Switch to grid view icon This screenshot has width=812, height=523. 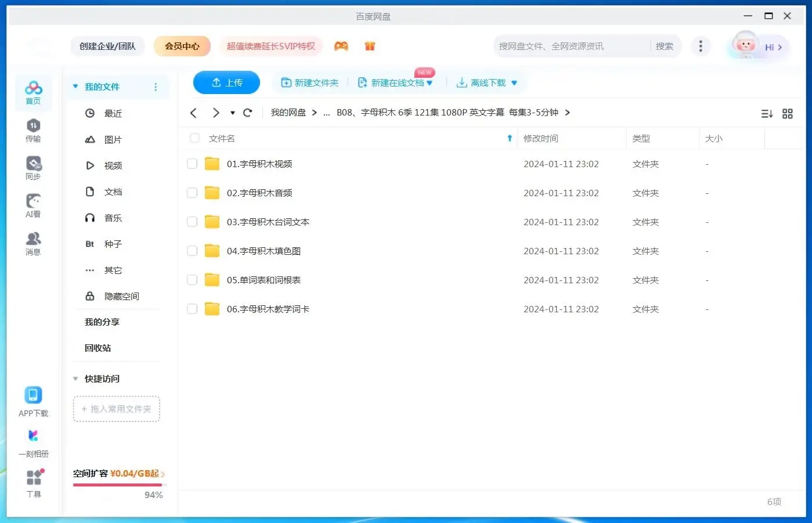point(787,114)
